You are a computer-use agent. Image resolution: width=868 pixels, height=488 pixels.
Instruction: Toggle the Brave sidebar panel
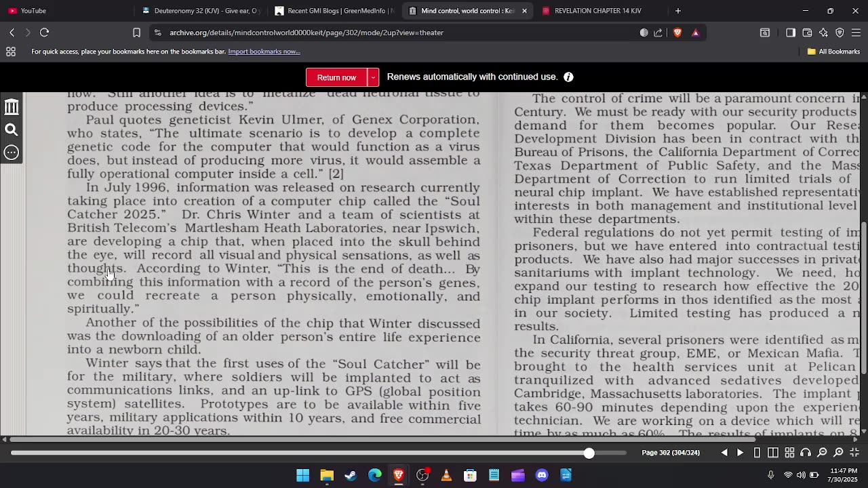pyautogui.click(x=791, y=33)
